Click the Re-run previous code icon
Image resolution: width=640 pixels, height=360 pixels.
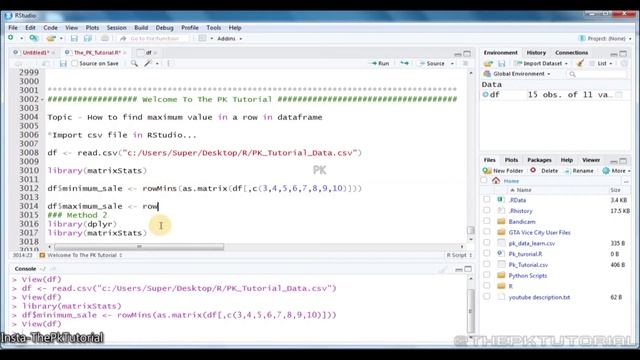(404, 63)
